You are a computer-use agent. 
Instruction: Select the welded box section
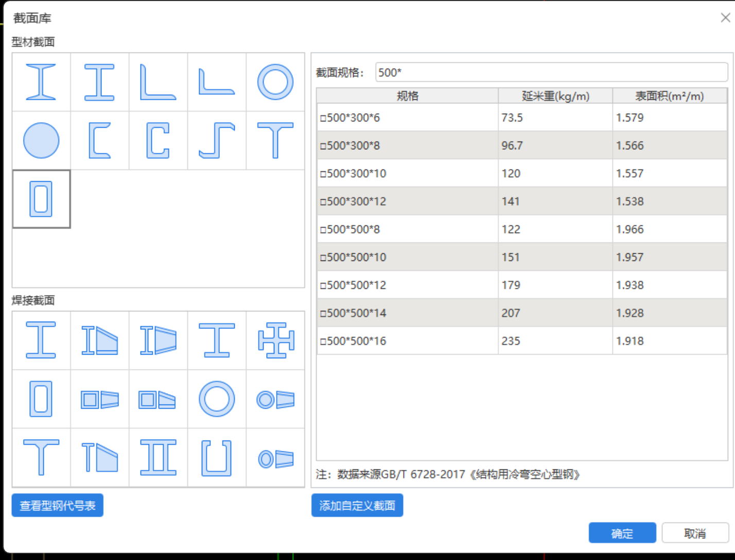[41, 399]
